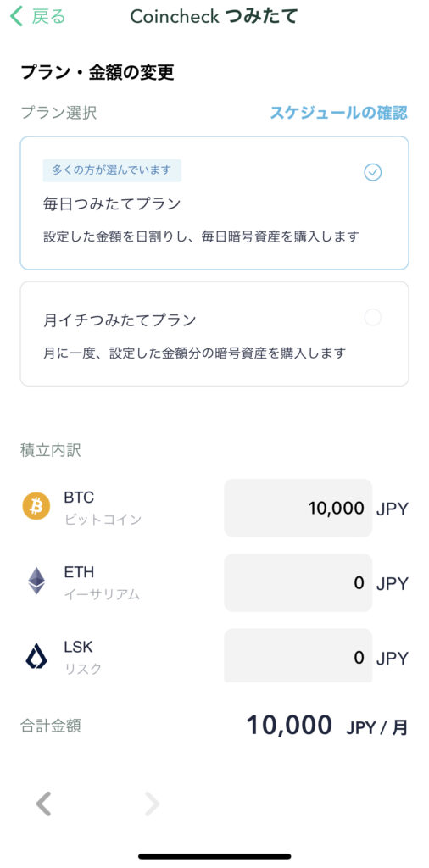Tap the iOS home indicator bar
The width and height of the screenshot is (429, 868).
pos(214,856)
